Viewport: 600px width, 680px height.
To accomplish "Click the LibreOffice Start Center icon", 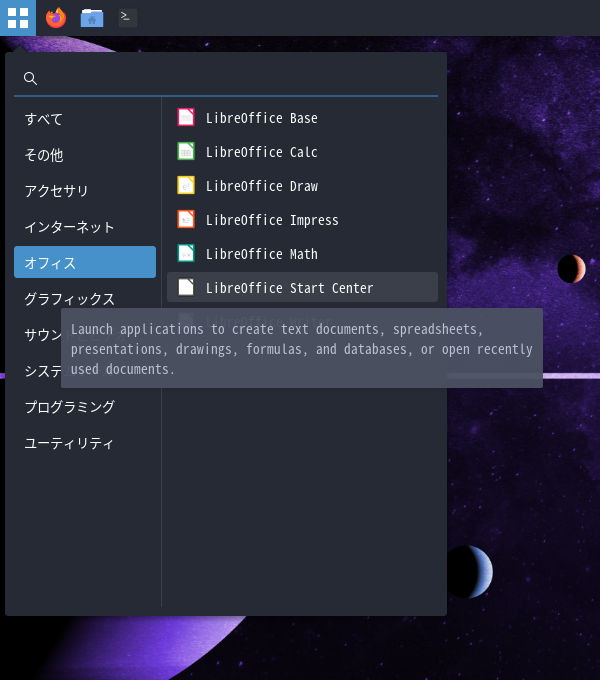I will 186,287.
